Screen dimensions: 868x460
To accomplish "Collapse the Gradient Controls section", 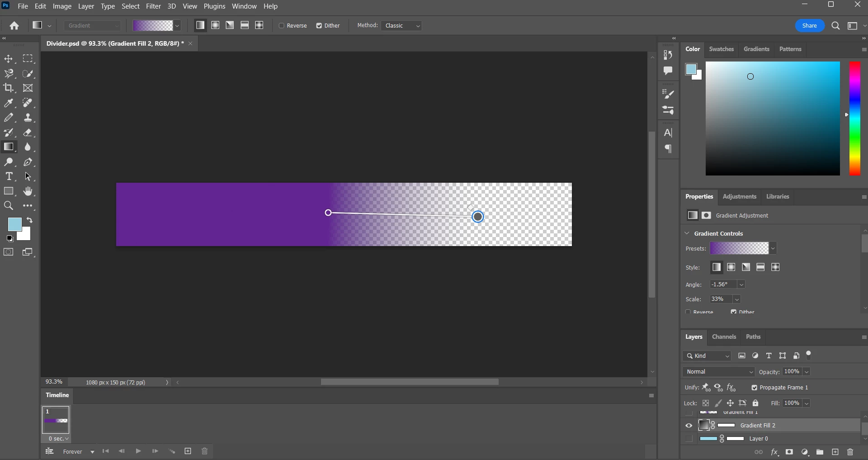I will click(687, 233).
